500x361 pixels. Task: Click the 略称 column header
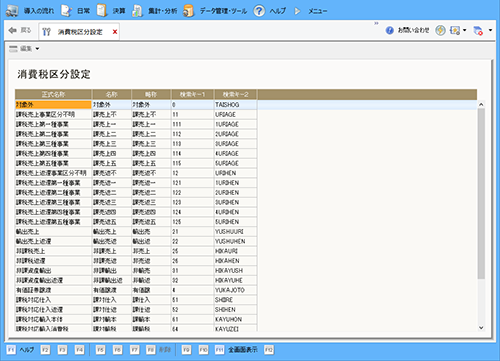tap(151, 94)
